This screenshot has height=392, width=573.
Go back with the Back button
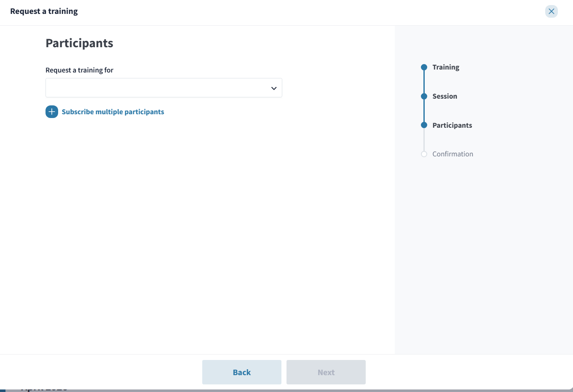coord(242,372)
